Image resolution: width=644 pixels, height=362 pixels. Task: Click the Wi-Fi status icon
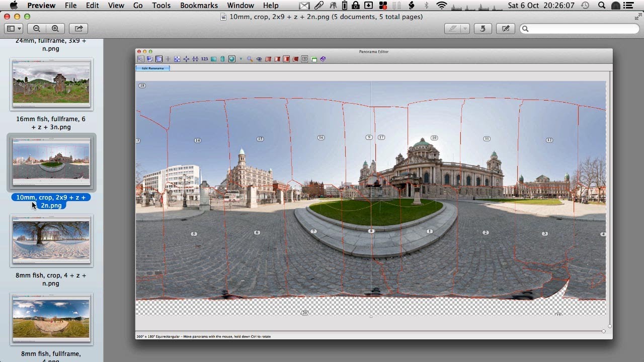pos(442,6)
